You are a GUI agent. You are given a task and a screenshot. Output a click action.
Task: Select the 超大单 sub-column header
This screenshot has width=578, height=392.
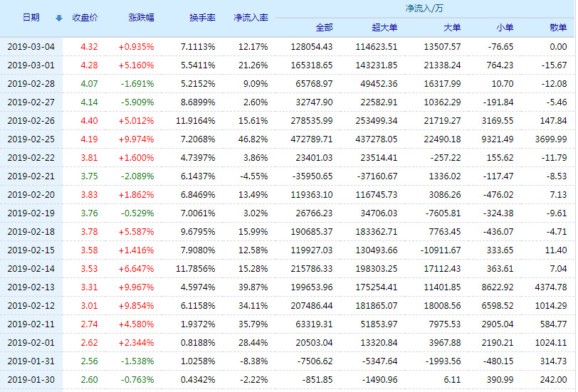click(384, 28)
